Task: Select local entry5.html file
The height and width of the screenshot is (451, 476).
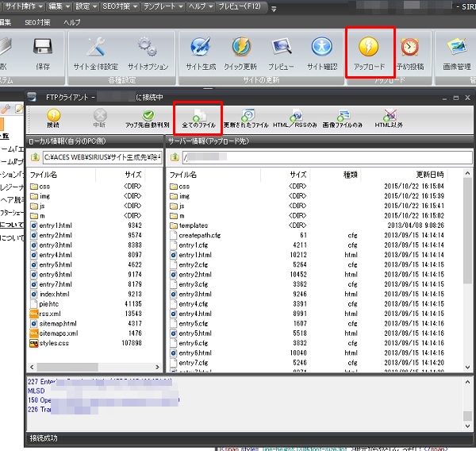Action: point(51,264)
